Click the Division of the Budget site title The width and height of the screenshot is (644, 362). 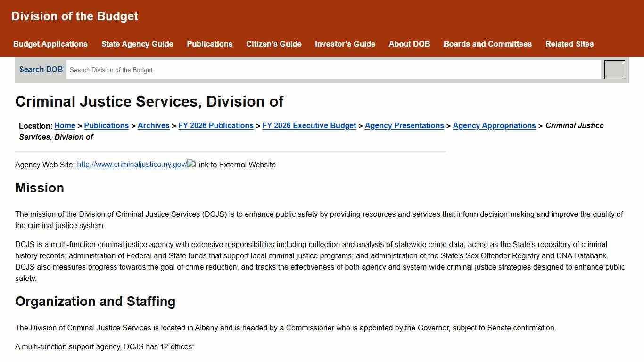coord(75,16)
